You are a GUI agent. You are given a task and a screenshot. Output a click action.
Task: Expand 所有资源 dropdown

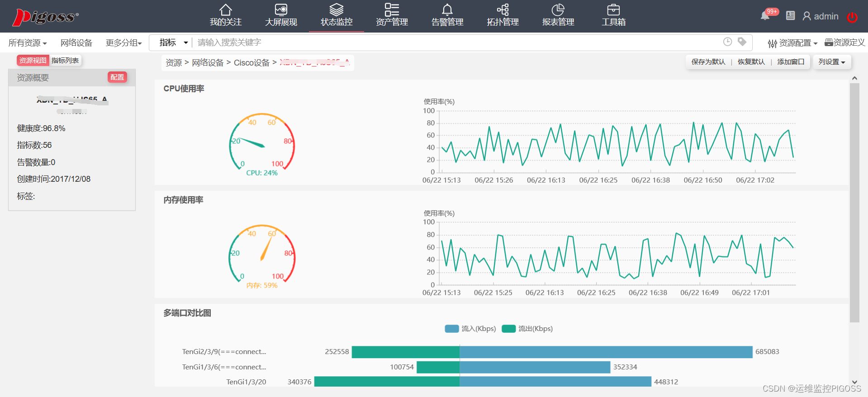point(28,43)
